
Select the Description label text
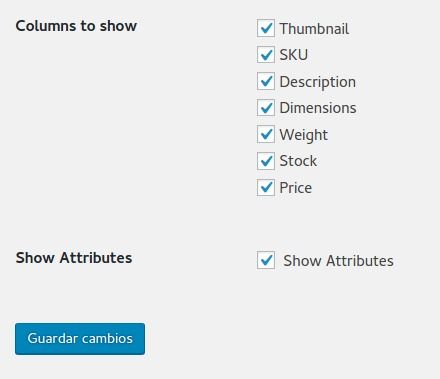[318, 82]
